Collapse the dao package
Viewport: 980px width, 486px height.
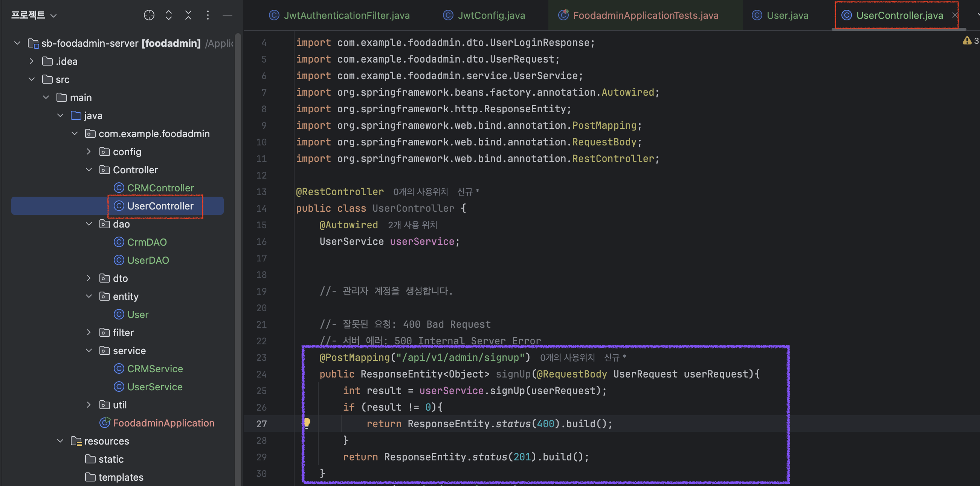[89, 224]
